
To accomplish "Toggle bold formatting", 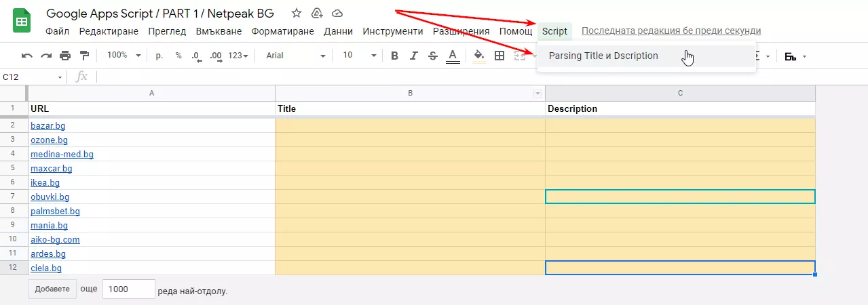I will (x=394, y=56).
